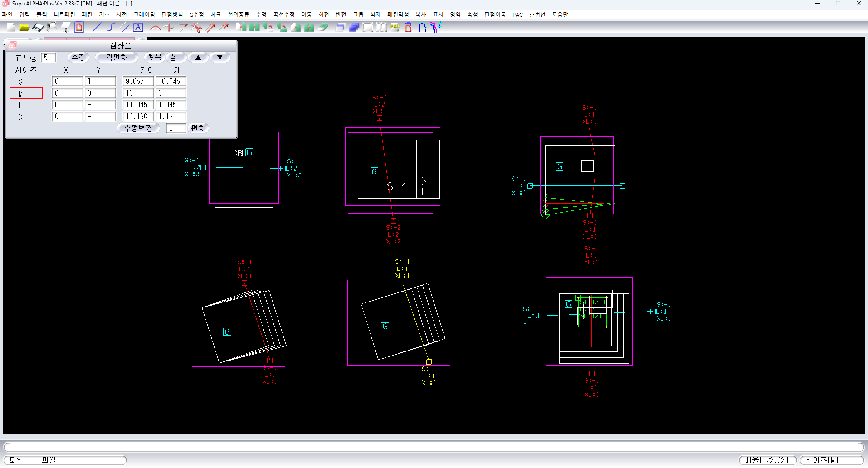This screenshot has width=868, height=468.
Task: Click the floppy disk save icon
Action: click(38, 28)
